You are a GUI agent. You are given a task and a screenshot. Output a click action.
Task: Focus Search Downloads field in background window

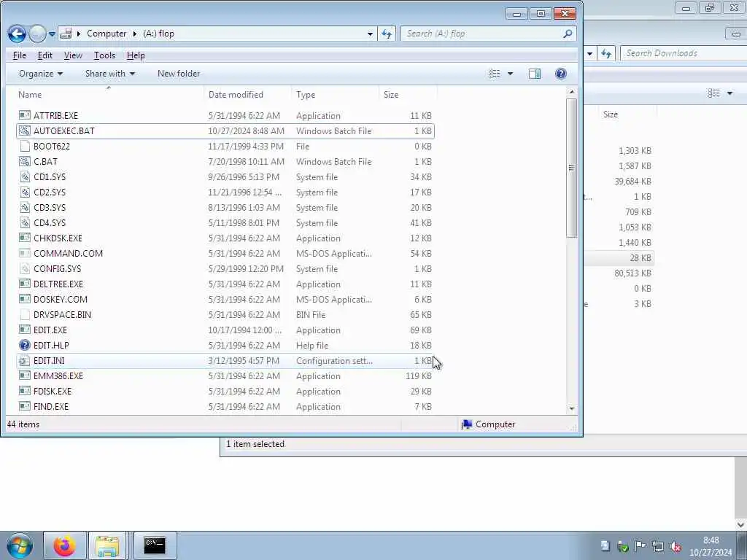click(684, 53)
